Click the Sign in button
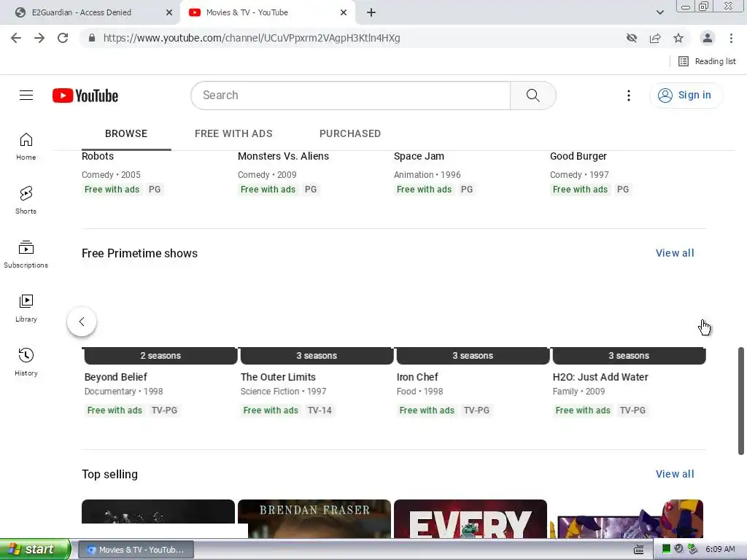The height and width of the screenshot is (560, 747). 686,96
